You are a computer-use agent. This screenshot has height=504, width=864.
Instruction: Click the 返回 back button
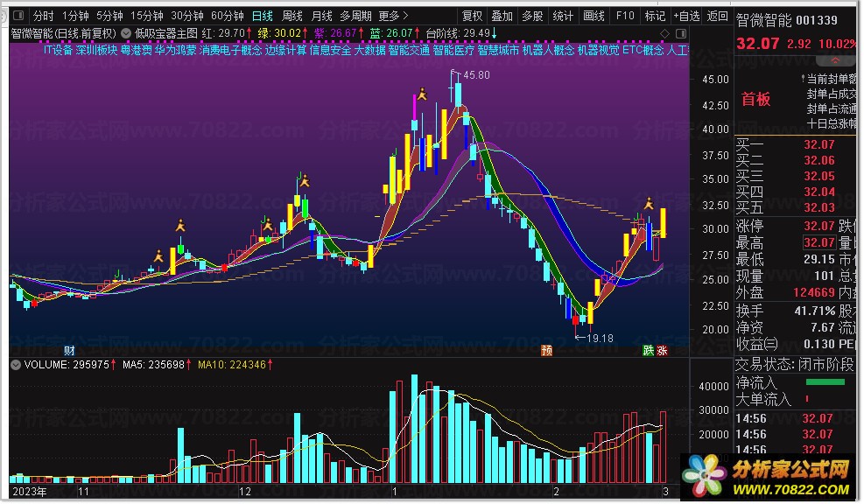(x=718, y=16)
